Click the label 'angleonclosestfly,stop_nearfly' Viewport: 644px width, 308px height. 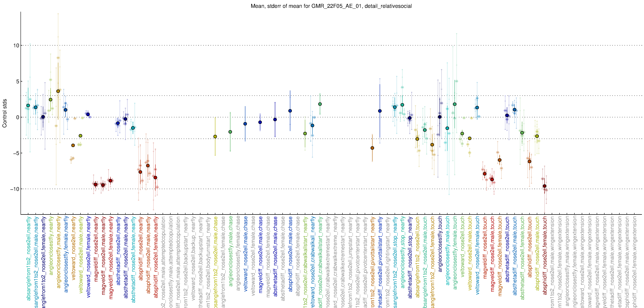pyautogui.click(x=403, y=252)
